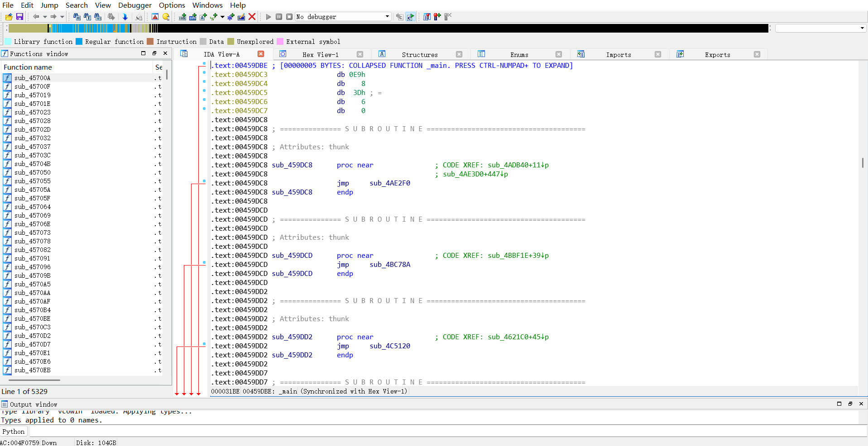This screenshot has height=446, width=868.
Task: Jump forward with the right arrow icon
Action: coord(53,17)
